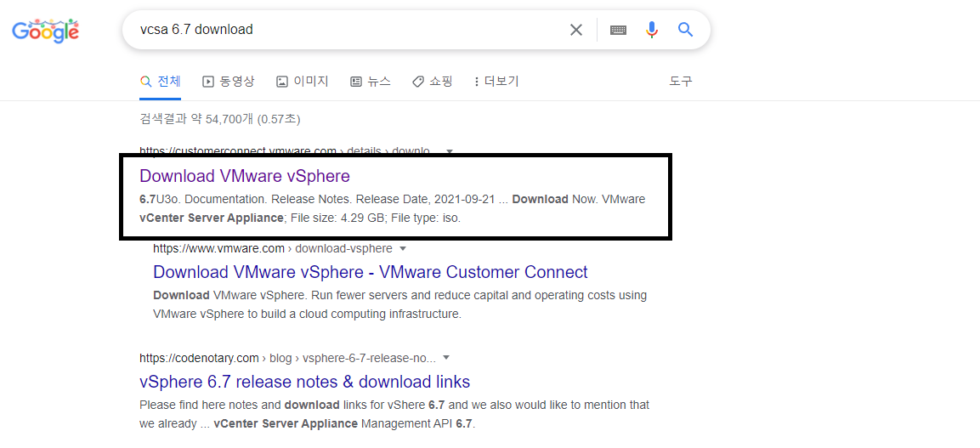Open vSphere 6.7 release notes & download links
The height and width of the screenshot is (448, 980).
click(x=304, y=381)
